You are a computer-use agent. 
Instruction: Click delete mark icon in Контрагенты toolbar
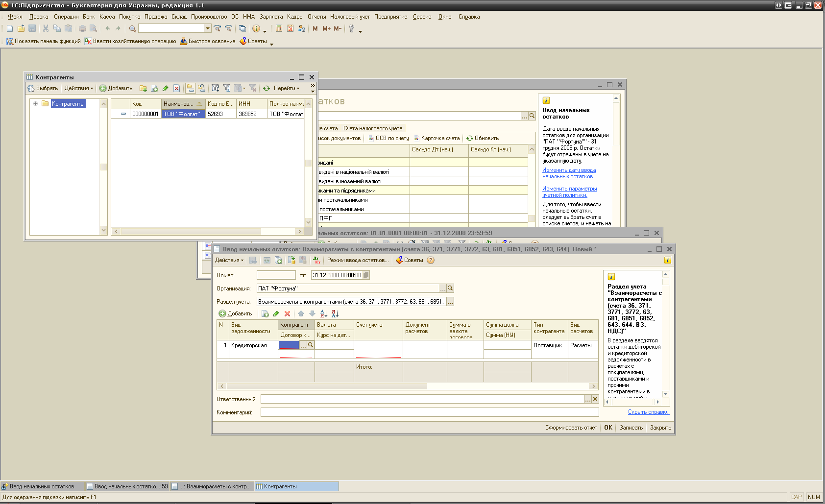[177, 88]
